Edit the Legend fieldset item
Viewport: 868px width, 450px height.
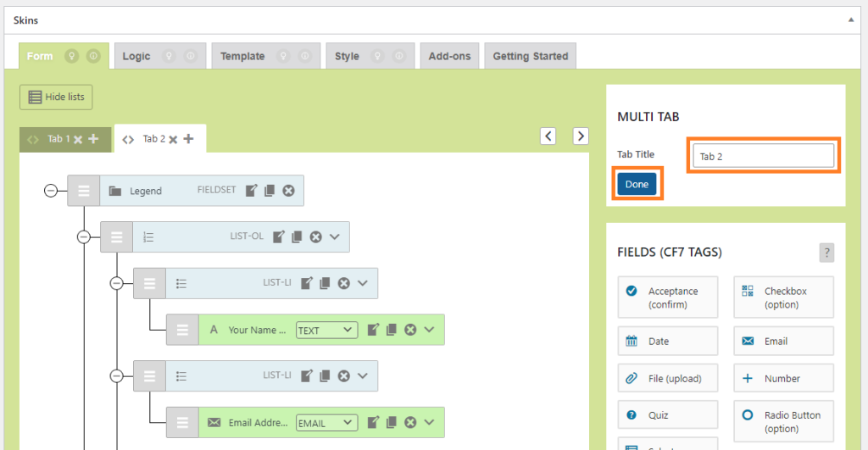point(251,191)
